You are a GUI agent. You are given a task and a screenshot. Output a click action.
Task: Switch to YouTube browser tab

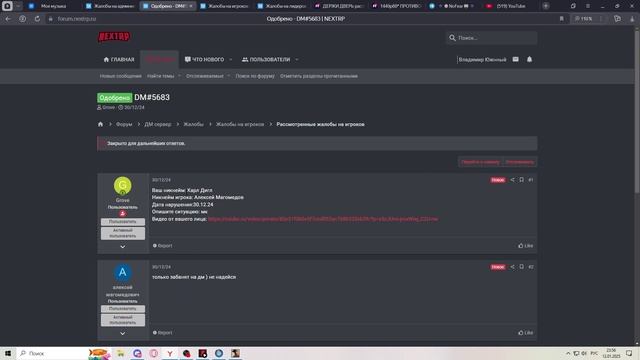(x=510, y=6)
